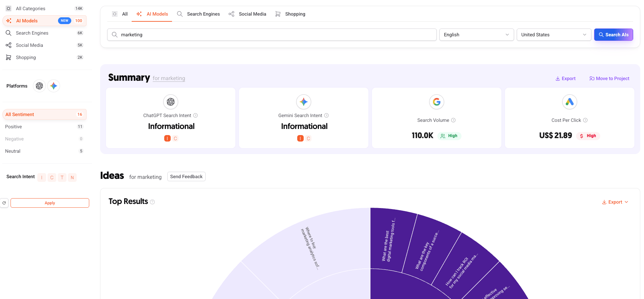
Task: Click the Send Feedback button
Action: tap(186, 176)
